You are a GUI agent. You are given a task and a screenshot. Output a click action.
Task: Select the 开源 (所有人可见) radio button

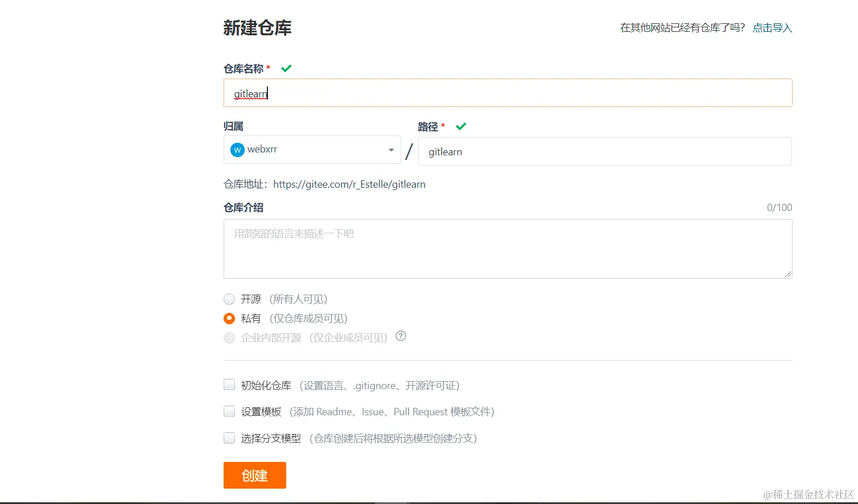click(229, 299)
